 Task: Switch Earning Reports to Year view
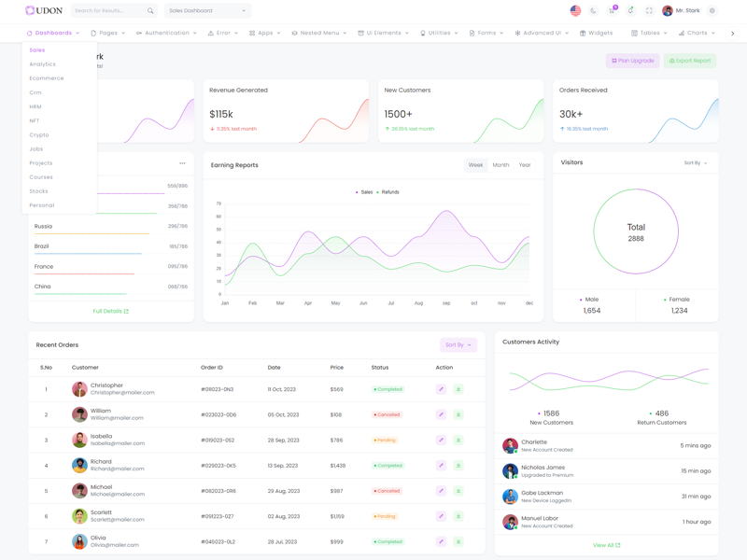525,165
